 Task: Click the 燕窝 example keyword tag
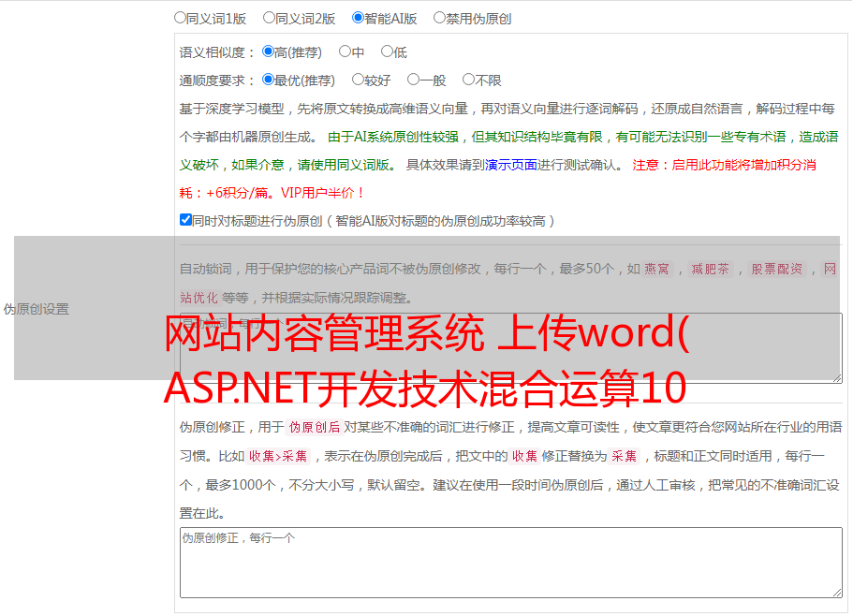click(x=656, y=269)
